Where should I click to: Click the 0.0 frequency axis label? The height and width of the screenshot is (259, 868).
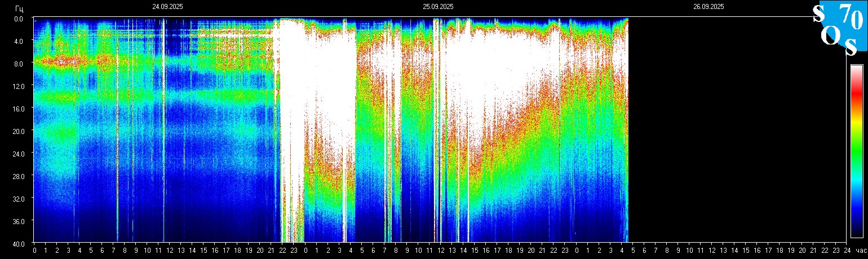pos(19,19)
